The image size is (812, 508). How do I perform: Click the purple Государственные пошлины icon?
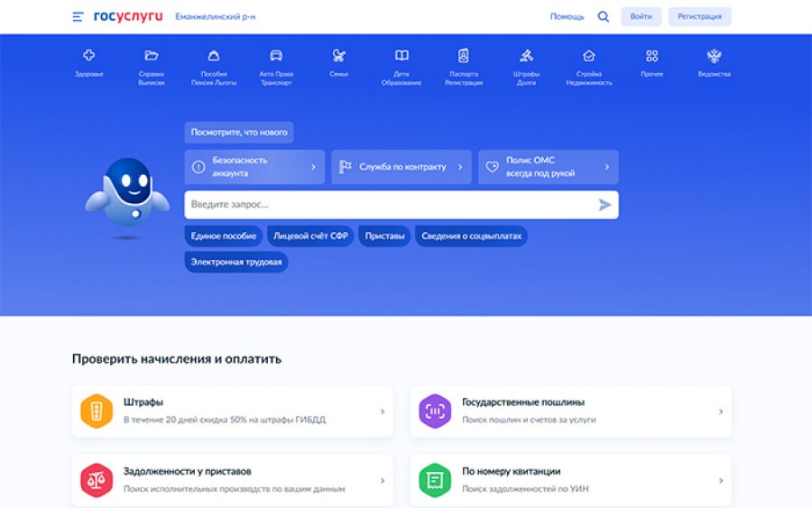click(x=435, y=411)
